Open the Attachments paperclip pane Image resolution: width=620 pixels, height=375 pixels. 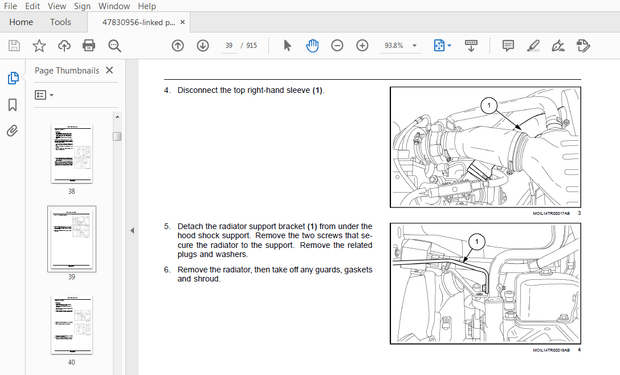pos(12,131)
